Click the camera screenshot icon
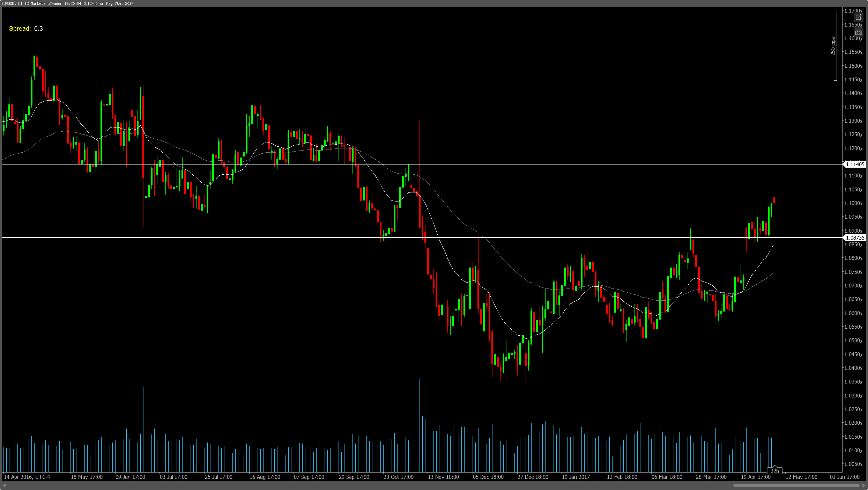Screen dimensions: 868x490 click(x=858, y=32)
